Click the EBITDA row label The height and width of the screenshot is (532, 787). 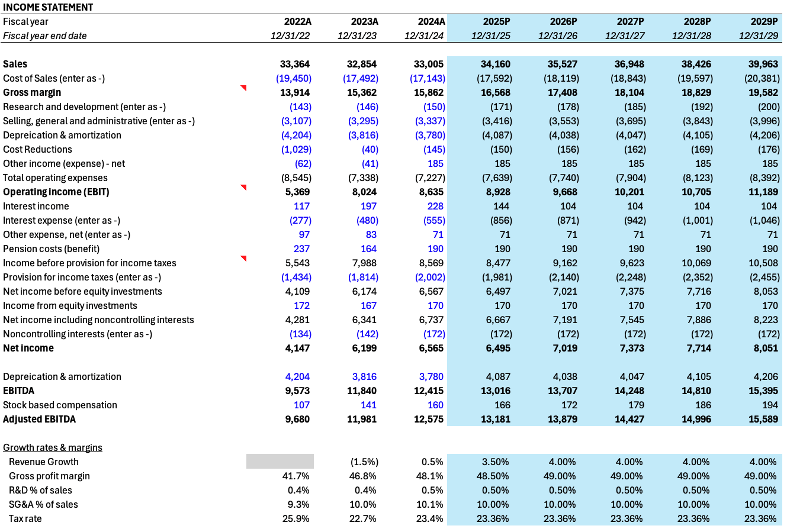19,391
